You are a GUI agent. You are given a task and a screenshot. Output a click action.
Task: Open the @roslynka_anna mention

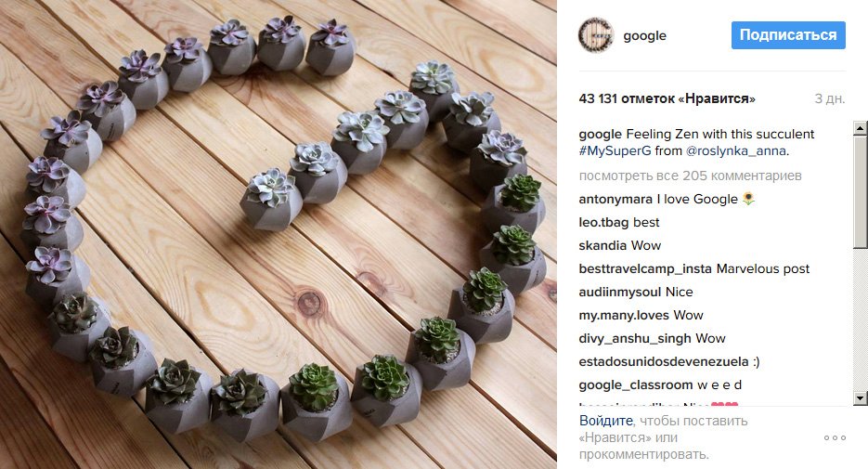click(735, 150)
